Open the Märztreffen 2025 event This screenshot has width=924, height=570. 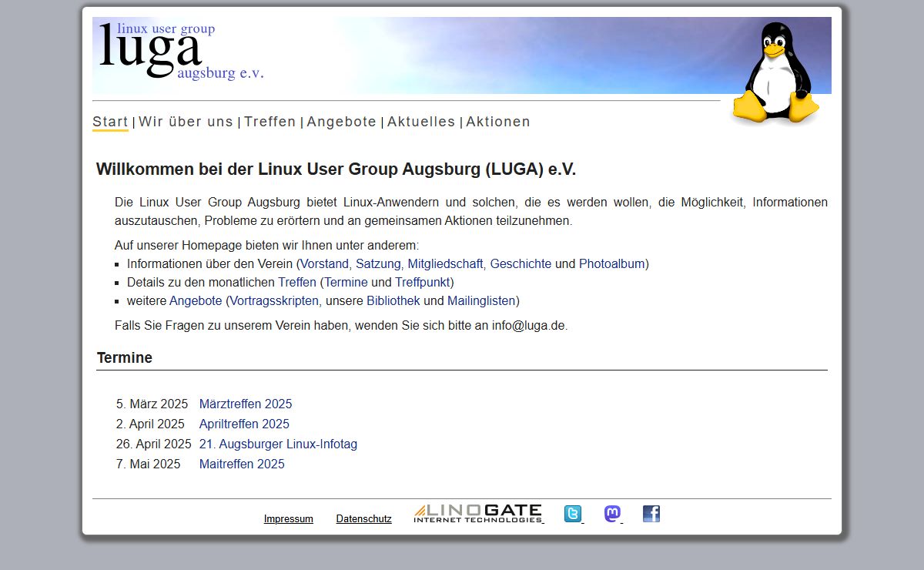[x=246, y=404]
